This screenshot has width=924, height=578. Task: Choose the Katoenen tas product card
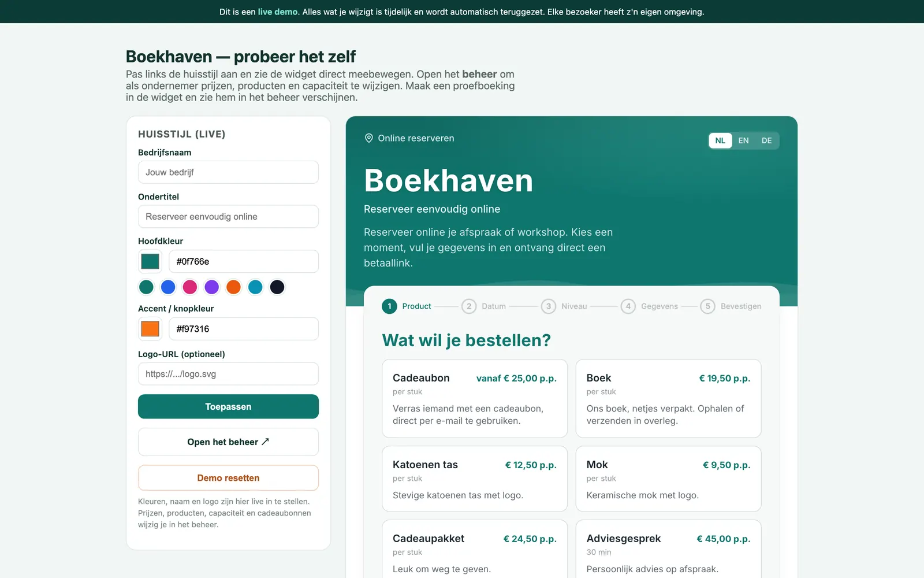[x=475, y=479]
